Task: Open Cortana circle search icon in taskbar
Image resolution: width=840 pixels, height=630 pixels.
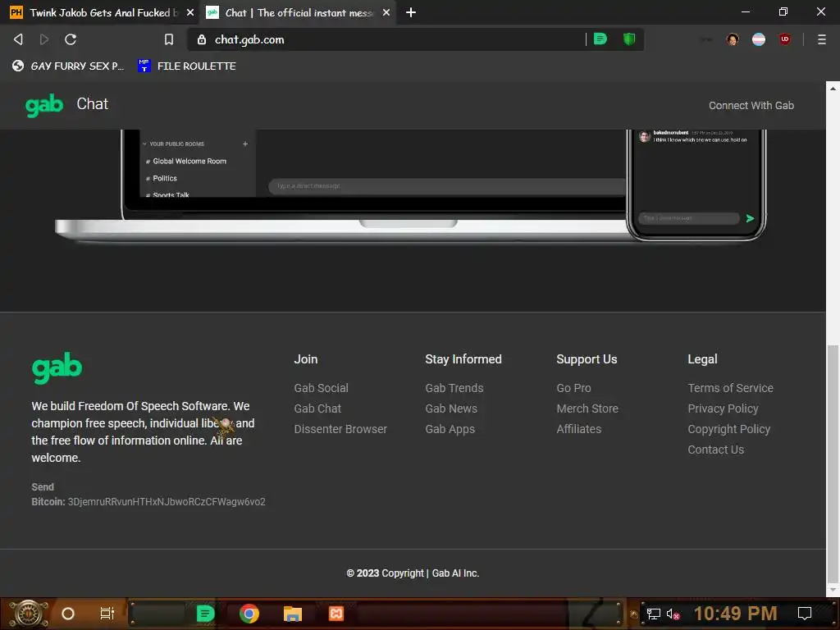Action: click(x=68, y=614)
